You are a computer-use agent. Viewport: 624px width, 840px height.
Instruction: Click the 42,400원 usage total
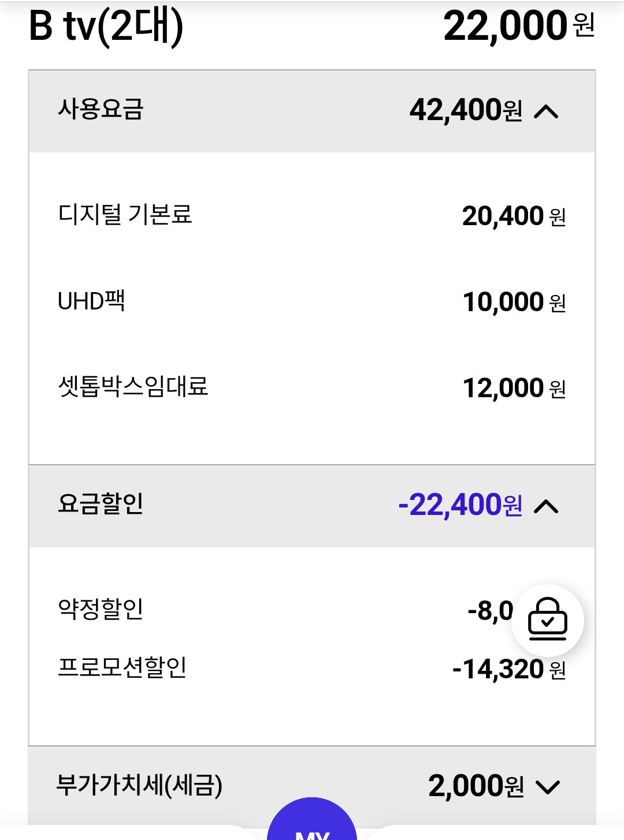coord(466,110)
